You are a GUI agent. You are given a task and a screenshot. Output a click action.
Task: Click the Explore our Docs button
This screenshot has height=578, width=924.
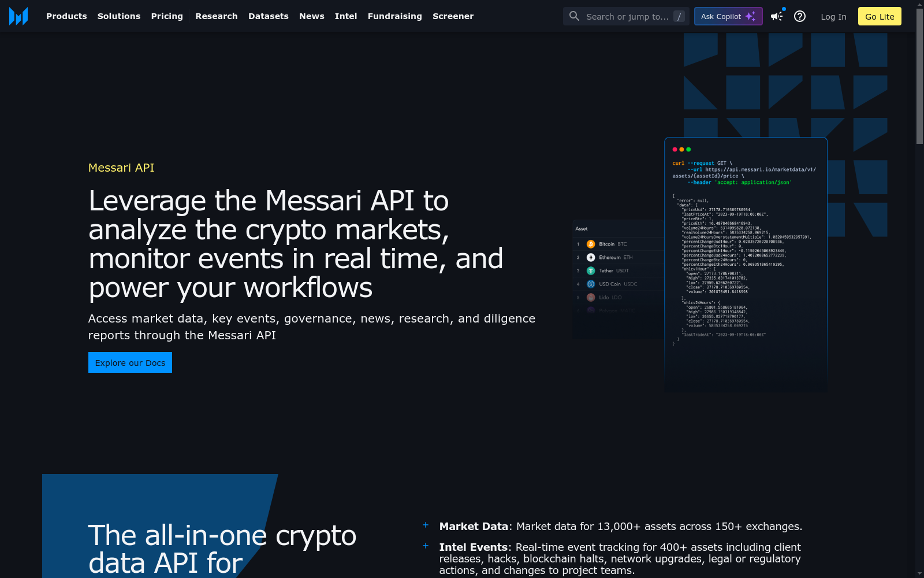coord(130,362)
